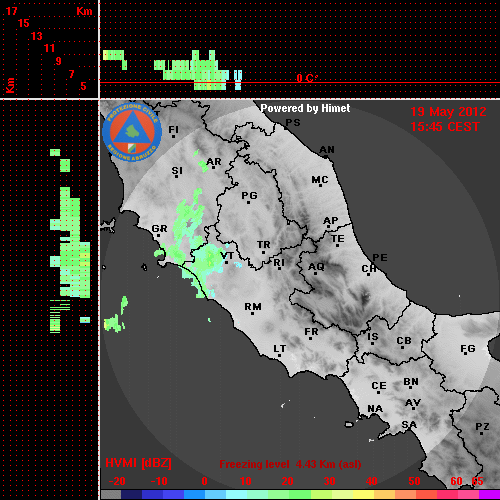Click the IS city label
This screenshot has height=500, width=500.
point(373,337)
